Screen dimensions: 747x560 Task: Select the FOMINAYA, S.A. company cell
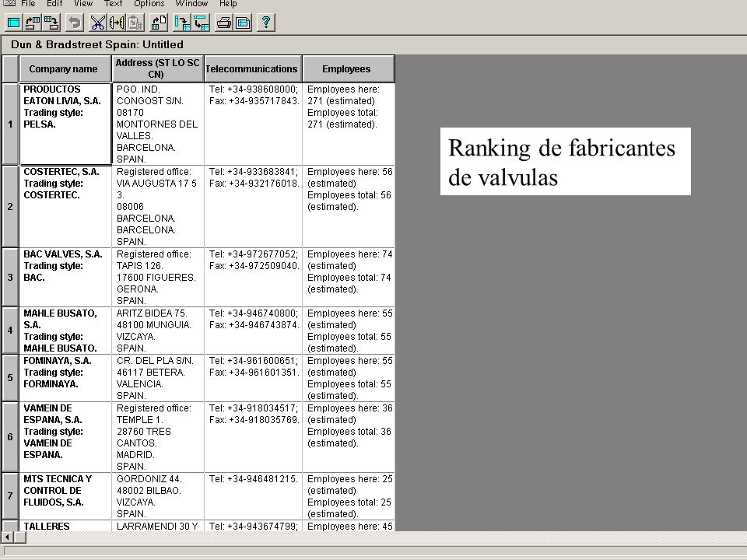tap(65, 378)
